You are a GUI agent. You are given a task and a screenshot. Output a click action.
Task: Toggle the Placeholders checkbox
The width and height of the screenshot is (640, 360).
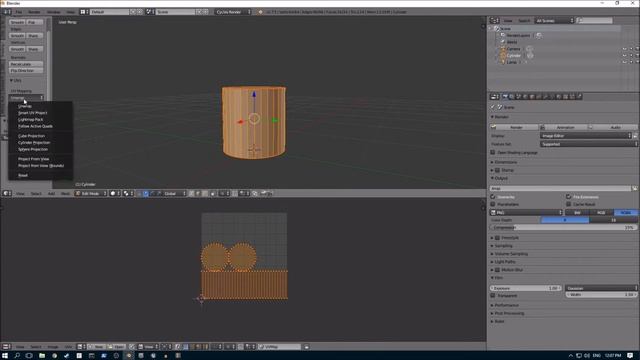point(493,204)
